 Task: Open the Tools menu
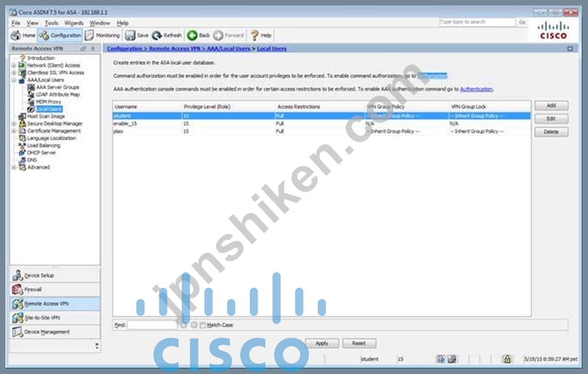pyautogui.click(x=51, y=23)
